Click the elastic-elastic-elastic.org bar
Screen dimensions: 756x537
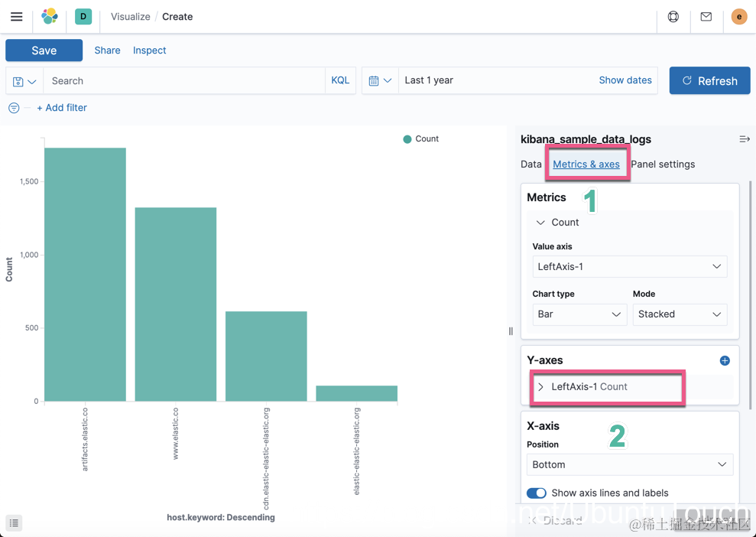pyautogui.click(x=357, y=393)
